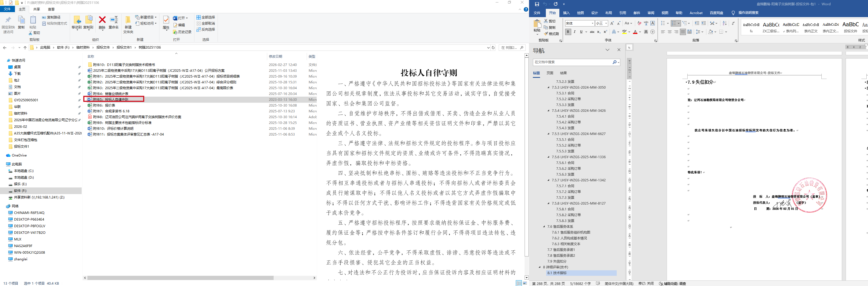Click the search magnifier in Word Navigation pane
Image resolution: width=868 pixels, height=286 pixels.
click(615, 62)
